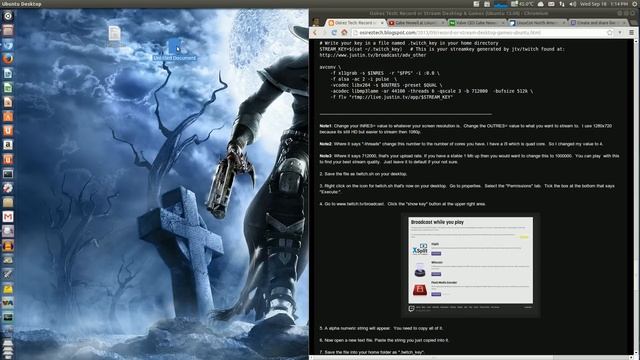This screenshot has height=360, width=640.
Task: Click the vertical scrollbar of the web page
Action: coord(636,196)
